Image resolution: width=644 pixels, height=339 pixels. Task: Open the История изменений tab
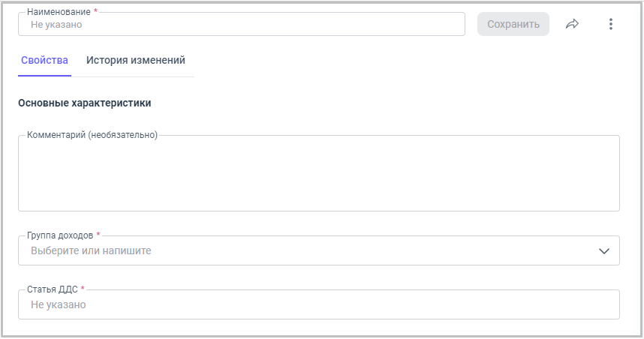pos(136,60)
